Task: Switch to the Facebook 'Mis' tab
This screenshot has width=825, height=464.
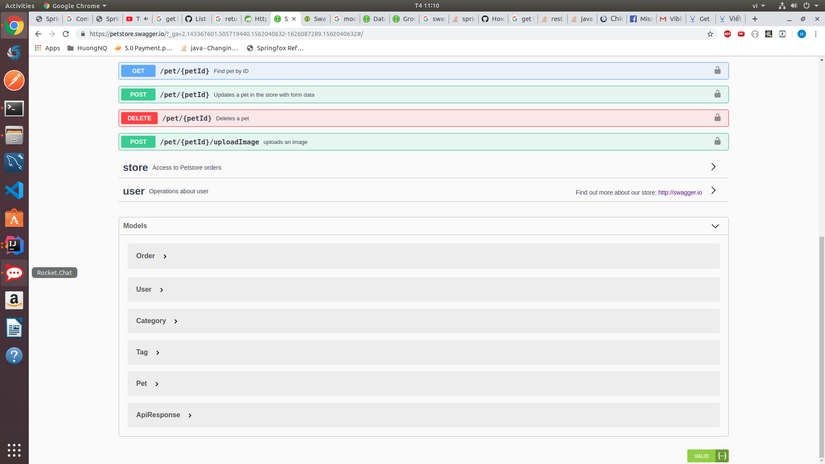Action: 641,18
